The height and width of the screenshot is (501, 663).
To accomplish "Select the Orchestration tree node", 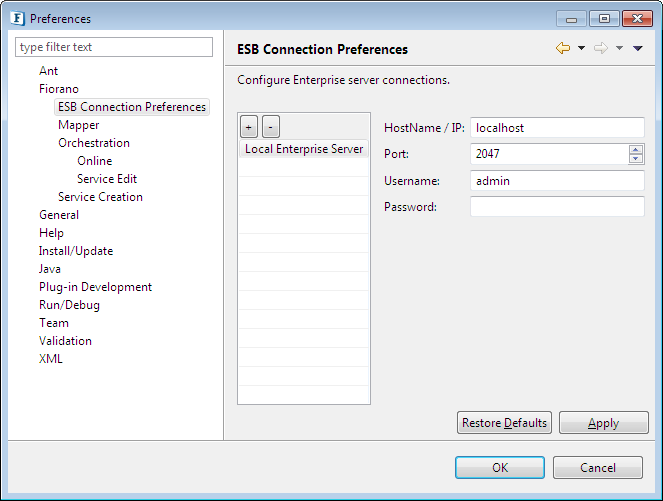I will [94, 143].
